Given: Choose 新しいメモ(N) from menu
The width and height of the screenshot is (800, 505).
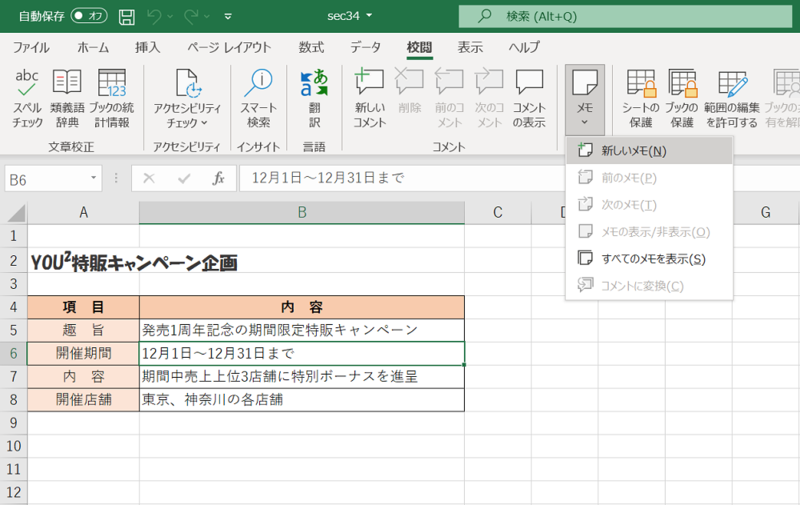Looking at the screenshot, I should [649, 151].
